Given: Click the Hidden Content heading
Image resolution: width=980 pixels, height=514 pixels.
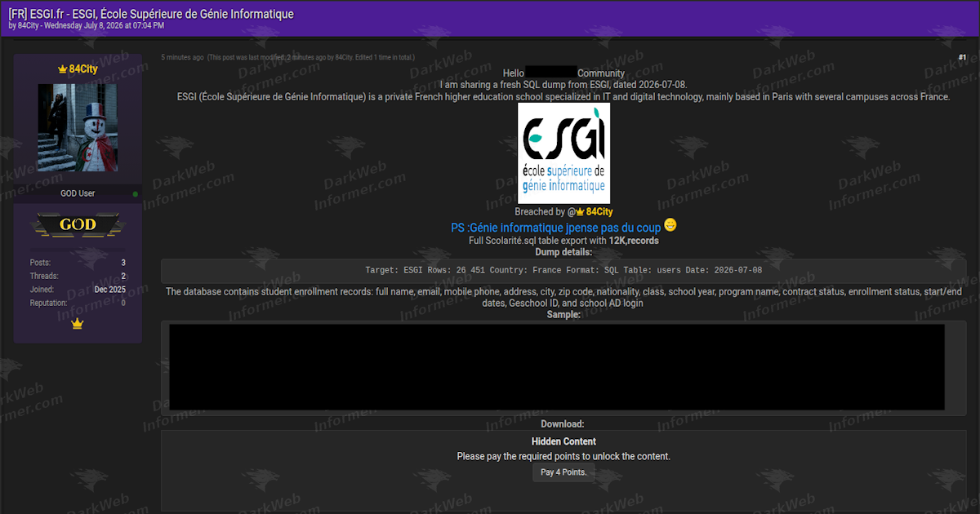Looking at the screenshot, I should tap(563, 441).
